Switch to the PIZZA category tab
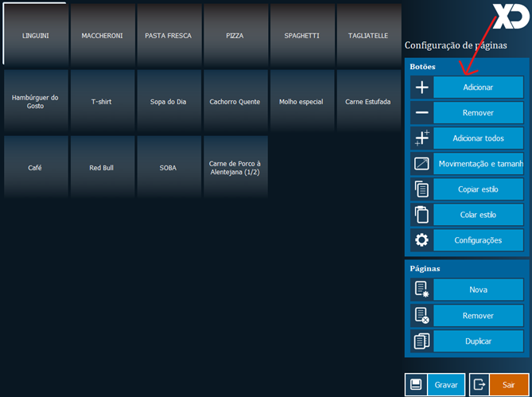Viewport: 532px width, 397px height. click(x=235, y=36)
